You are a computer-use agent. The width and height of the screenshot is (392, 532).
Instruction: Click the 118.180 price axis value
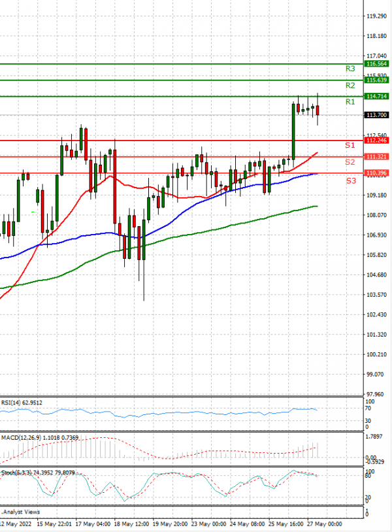pos(376,36)
